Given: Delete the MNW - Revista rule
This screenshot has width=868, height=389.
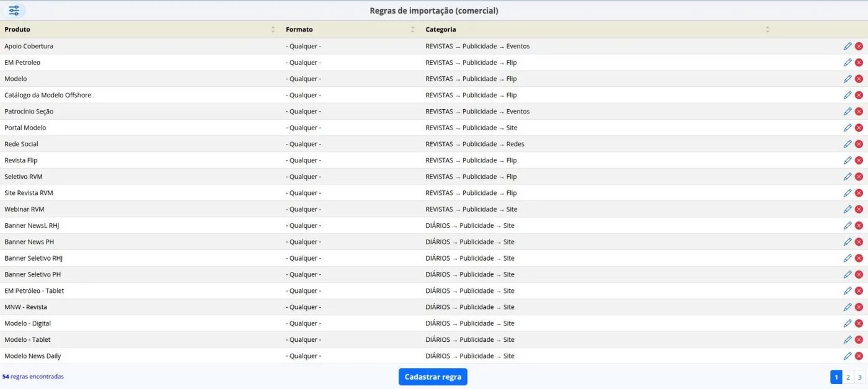Looking at the screenshot, I should pos(859,306).
